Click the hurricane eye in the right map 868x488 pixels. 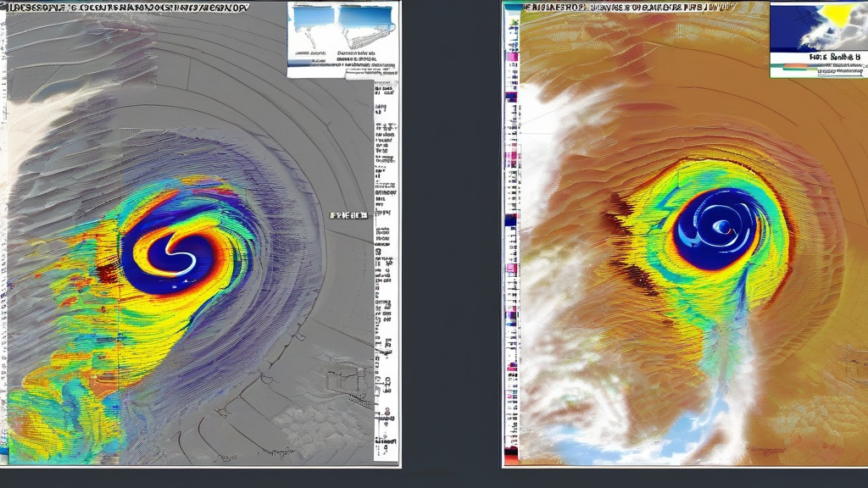point(722,226)
